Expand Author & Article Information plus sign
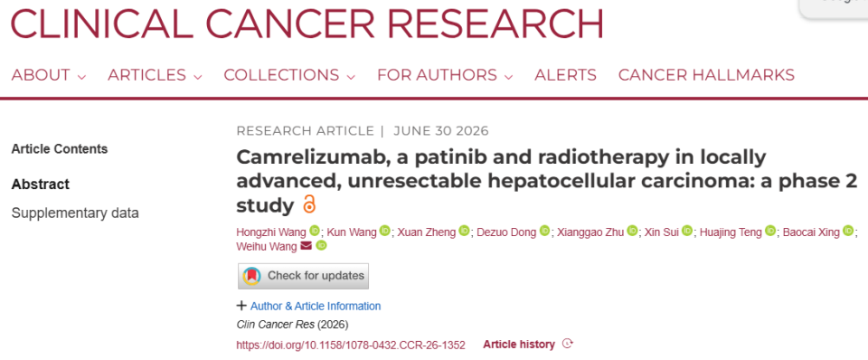Viewport: 868px width, 360px height. coord(241,305)
